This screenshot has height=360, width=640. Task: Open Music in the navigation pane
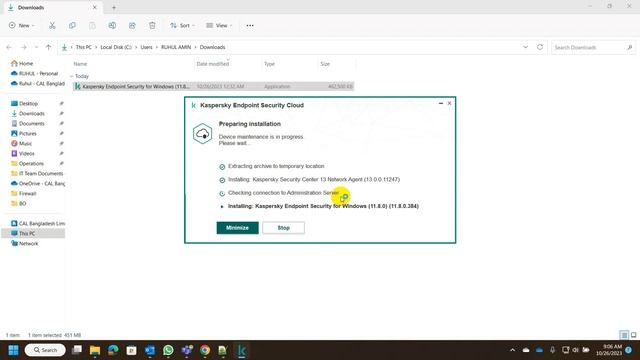21,144
